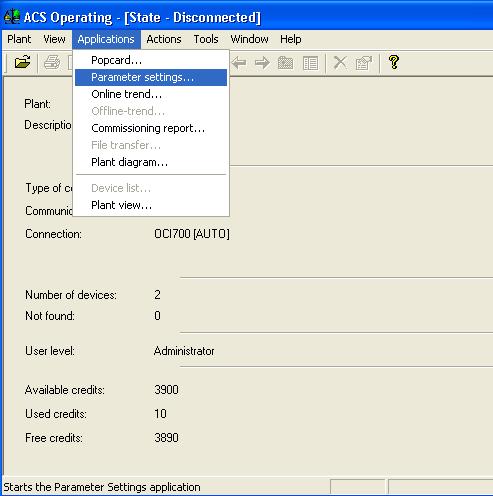Open the Actions menu
493x496 pixels.
click(x=164, y=39)
